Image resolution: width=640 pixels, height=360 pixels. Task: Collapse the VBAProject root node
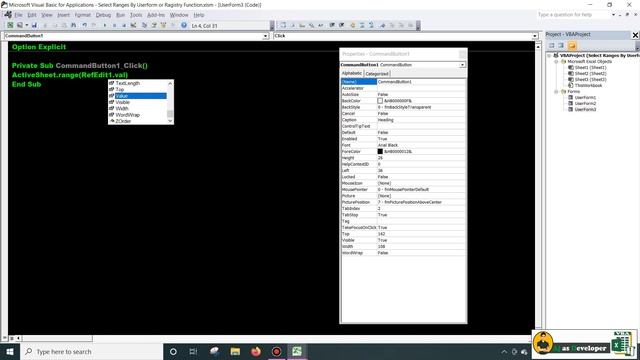click(549, 56)
